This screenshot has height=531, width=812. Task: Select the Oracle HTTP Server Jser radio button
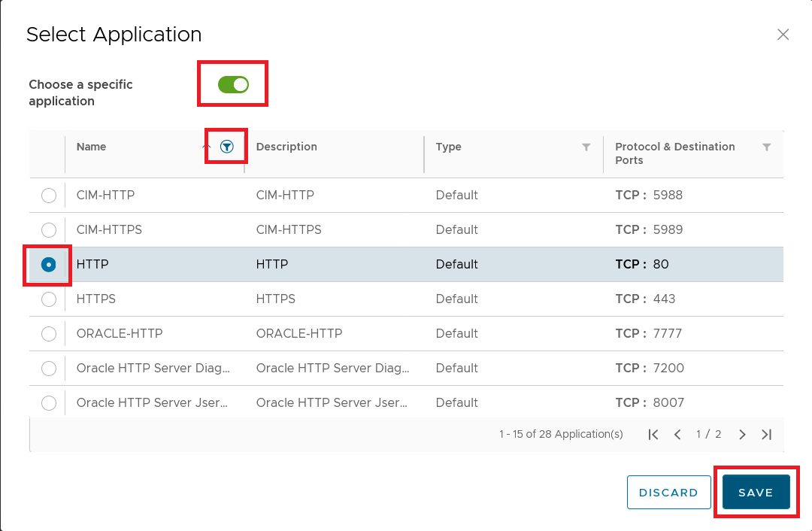click(x=49, y=403)
